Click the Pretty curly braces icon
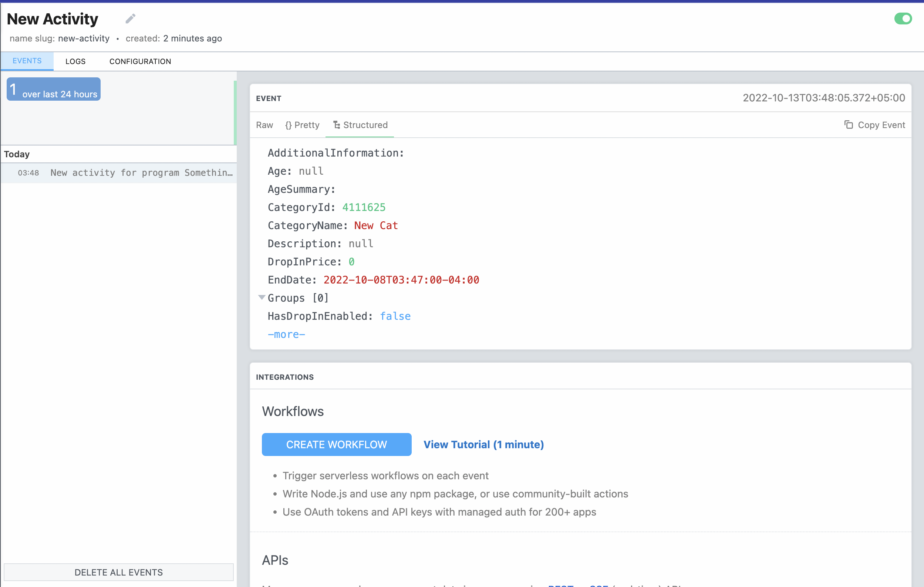The height and width of the screenshot is (587, 924). coord(288,125)
